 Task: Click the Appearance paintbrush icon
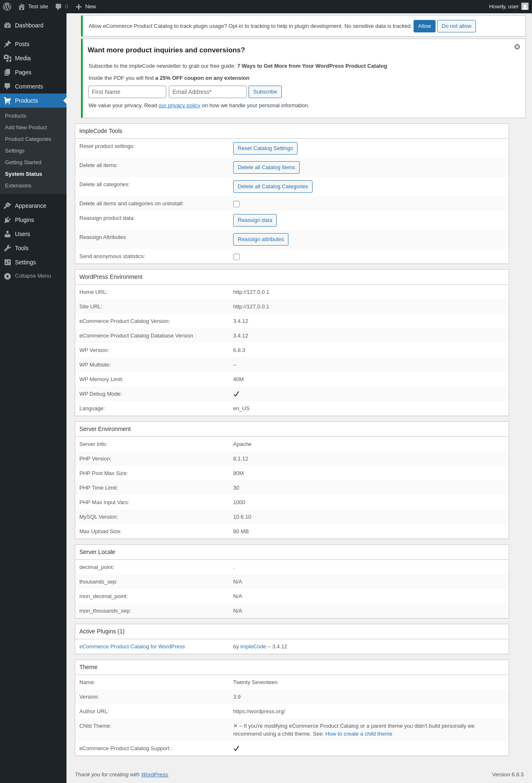tap(7, 206)
